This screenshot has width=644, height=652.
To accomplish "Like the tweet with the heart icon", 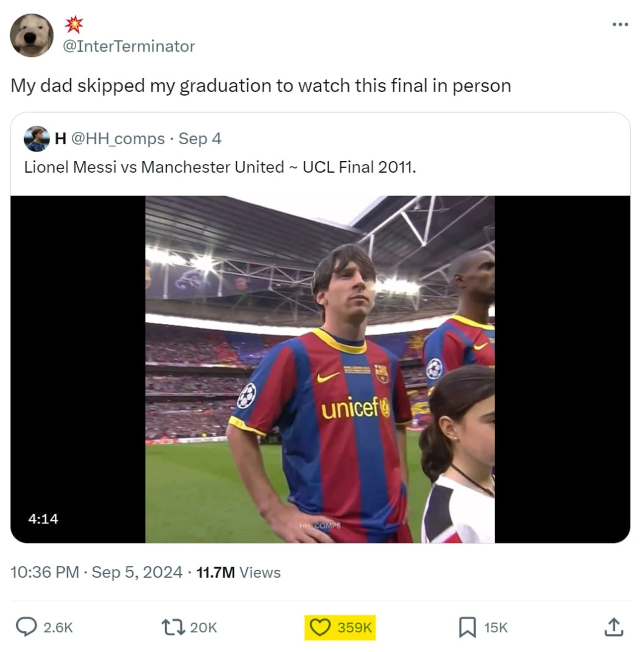I will point(320,627).
